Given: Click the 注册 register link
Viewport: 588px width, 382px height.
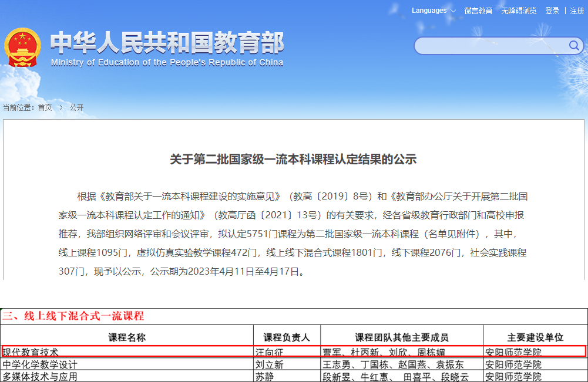Looking at the screenshot, I should 577,11.
